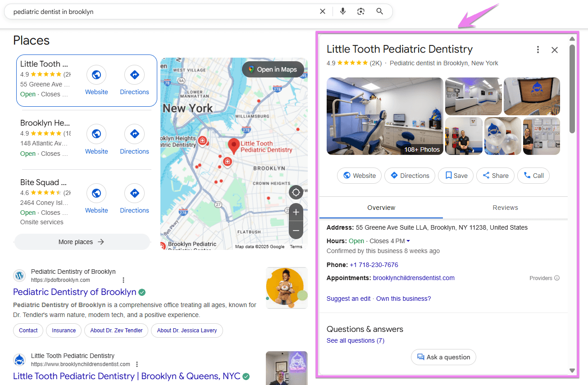Click the 'Suggest an edit' link

[348, 298]
